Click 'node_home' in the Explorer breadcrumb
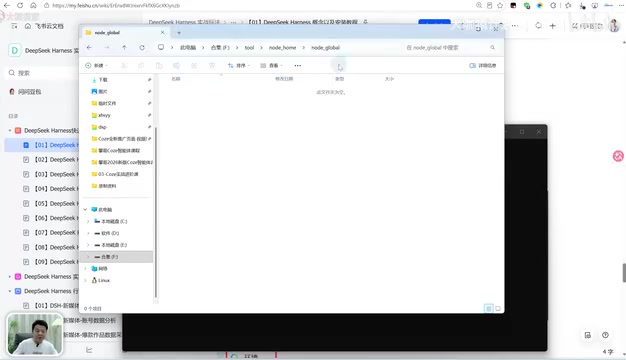The image size is (626, 360). pyautogui.click(x=282, y=47)
